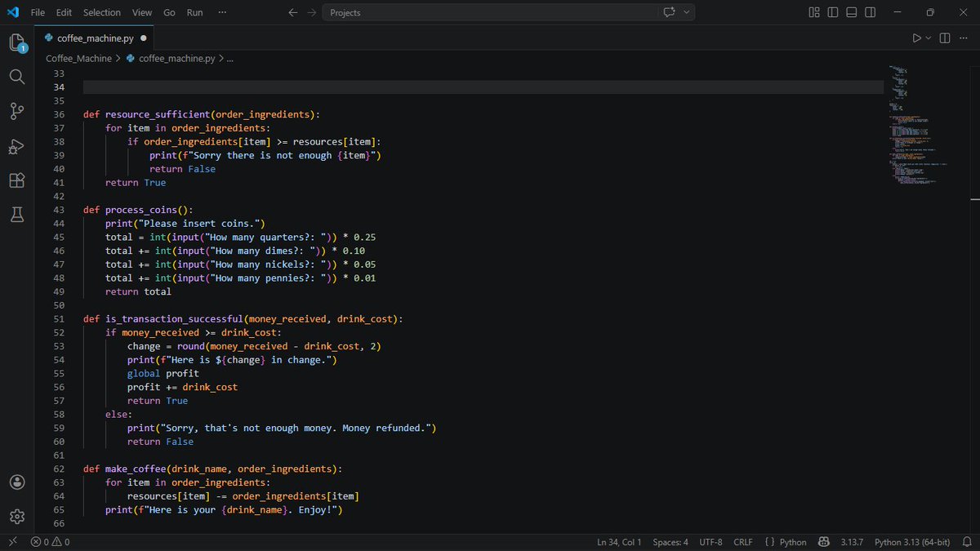
Task: Select interpreter Python 3.13 (64-bit)
Action: click(912, 542)
